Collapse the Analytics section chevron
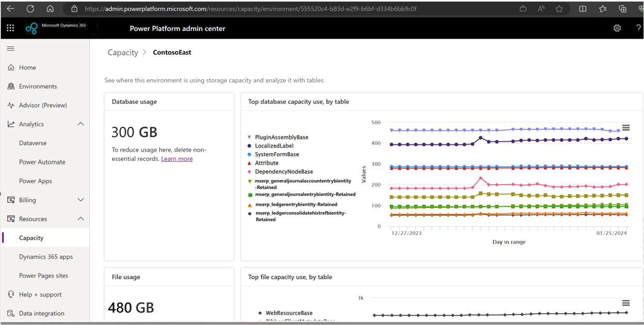The width and height of the screenshot is (644, 325). 81,124
